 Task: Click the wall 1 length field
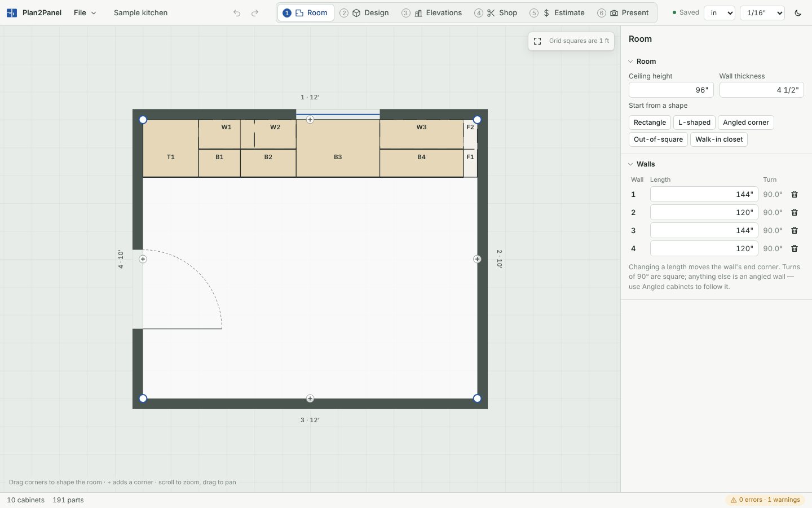click(704, 194)
